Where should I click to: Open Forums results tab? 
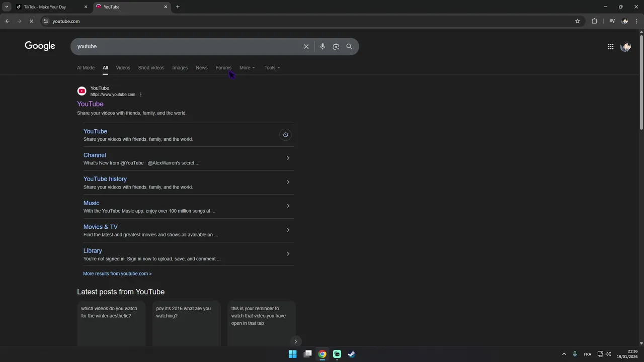pyautogui.click(x=223, y=68)
